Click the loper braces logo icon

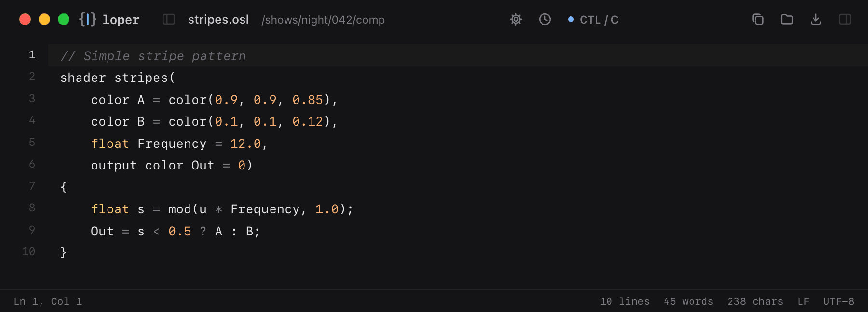[88, 19]
